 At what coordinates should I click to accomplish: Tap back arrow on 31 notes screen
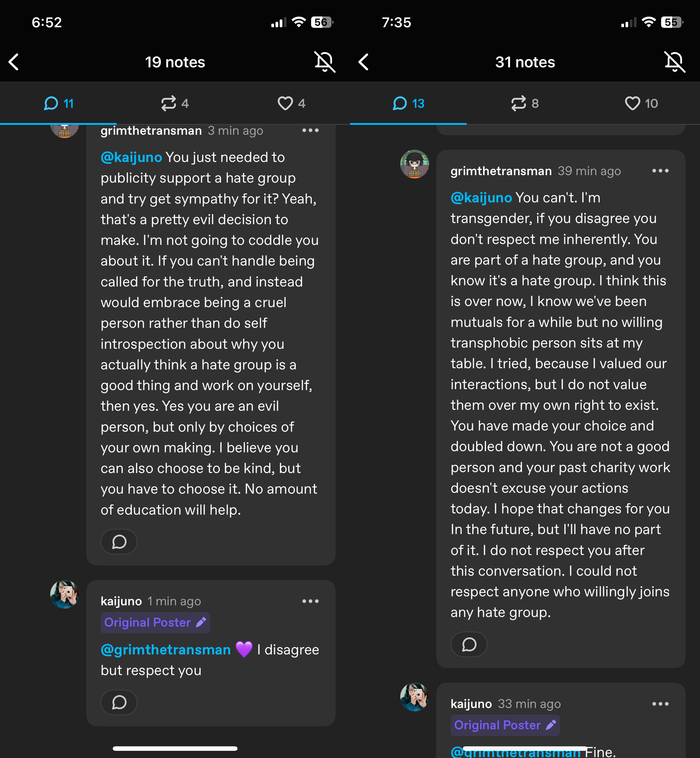click(x=364, y=62)
